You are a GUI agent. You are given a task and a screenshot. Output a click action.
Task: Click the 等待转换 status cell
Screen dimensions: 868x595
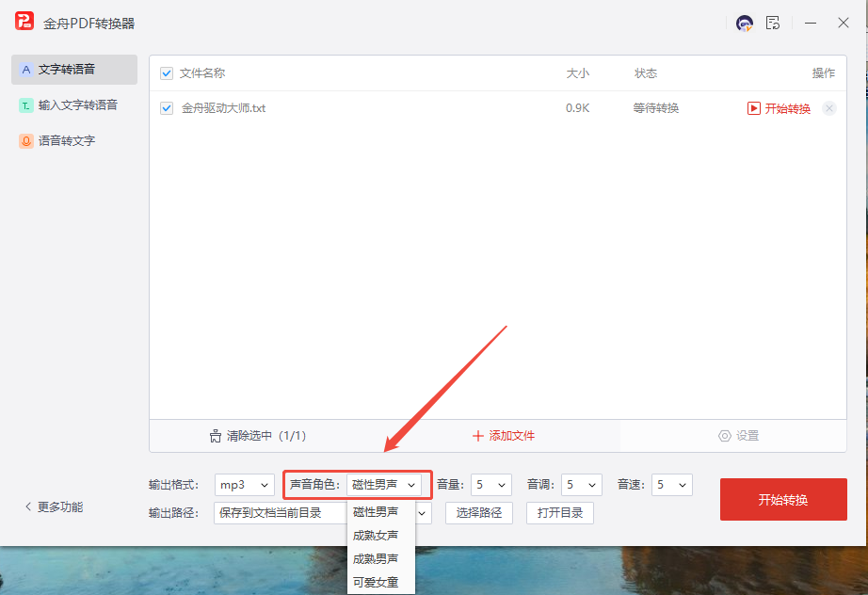pyautogui.click(x=656, y=108)
